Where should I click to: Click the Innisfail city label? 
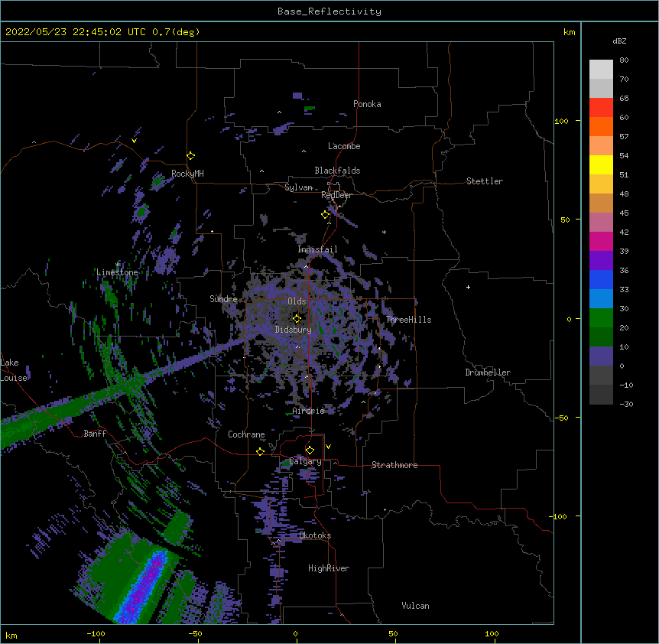click(x=317, y=249)
